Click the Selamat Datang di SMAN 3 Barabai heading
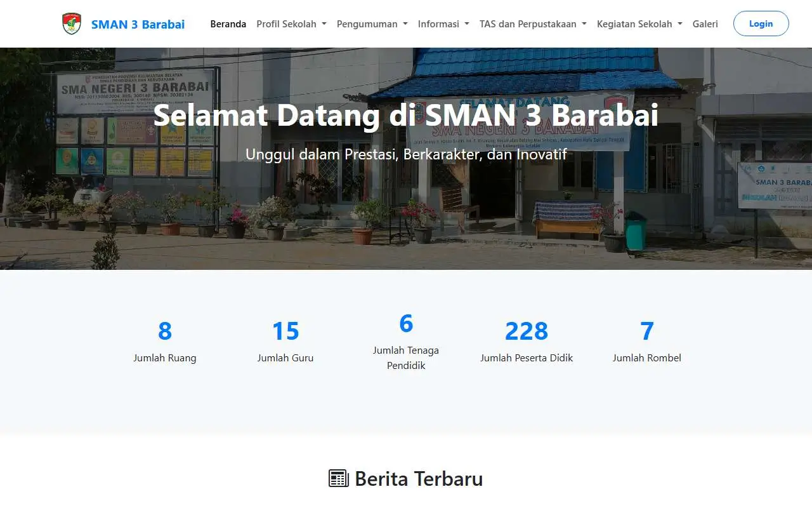Viewport: 812px width, 508px height. pos(406,115)
